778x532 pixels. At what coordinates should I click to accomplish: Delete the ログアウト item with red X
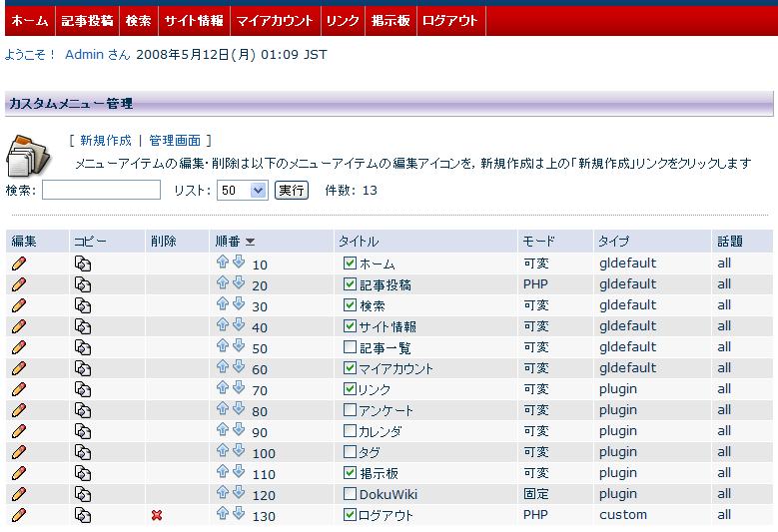(x=156, y=515)
